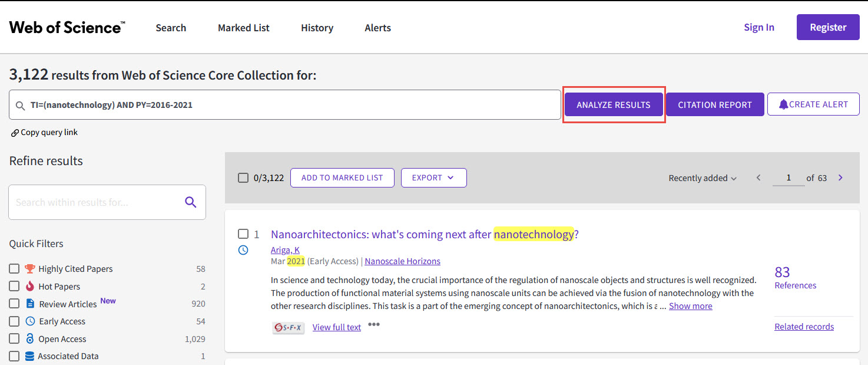Click the Review Articles document icon

pyautogui.click(x=31, y=304)
